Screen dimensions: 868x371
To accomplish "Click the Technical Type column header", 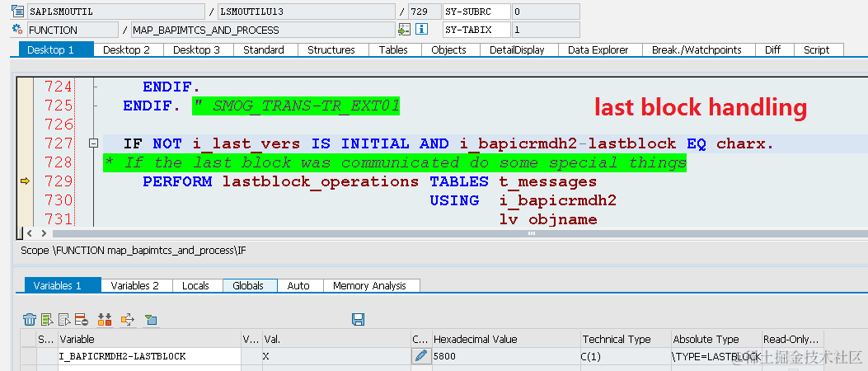I will click(626, 339).
